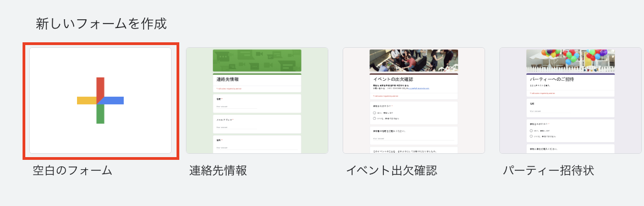Click the 連絡先情報 title inside the green preview
The image size is (644, 206).
(228, 80)
